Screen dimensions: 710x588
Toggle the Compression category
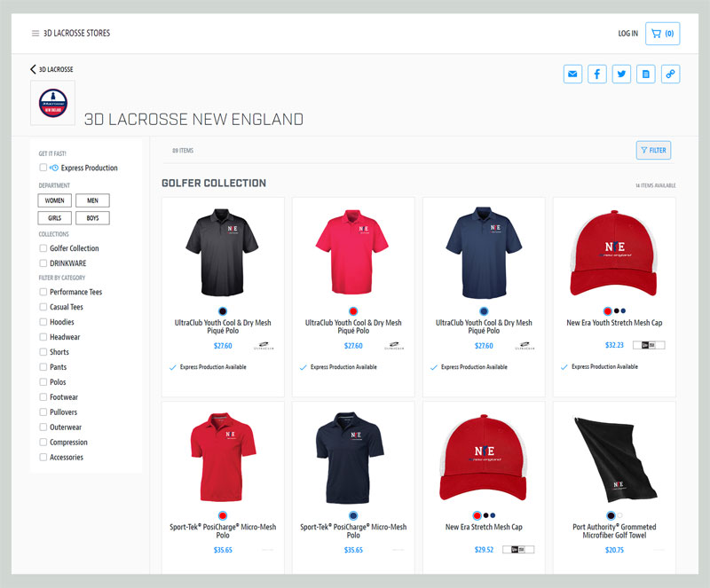pos(43,442)
